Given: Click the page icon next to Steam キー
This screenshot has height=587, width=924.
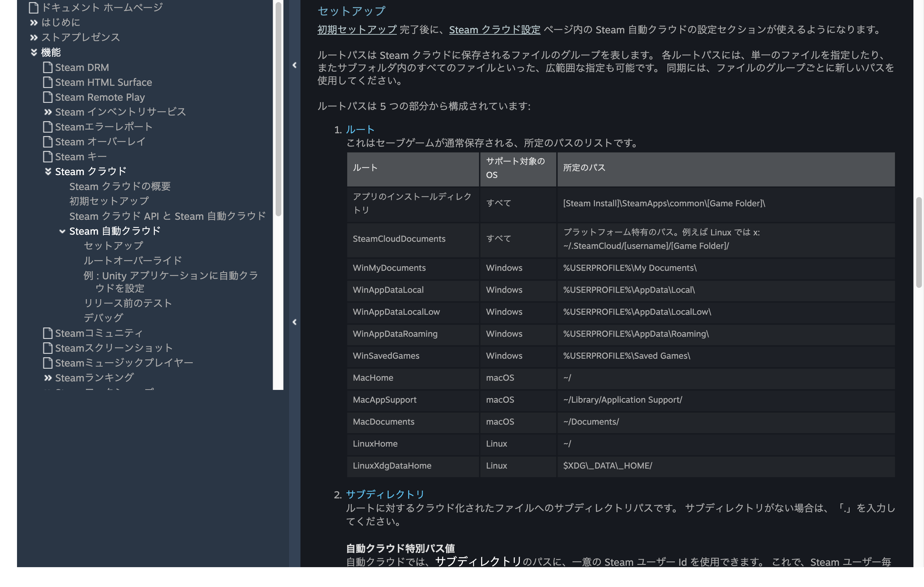Looking at the screenshot, I should pos(47,157).
